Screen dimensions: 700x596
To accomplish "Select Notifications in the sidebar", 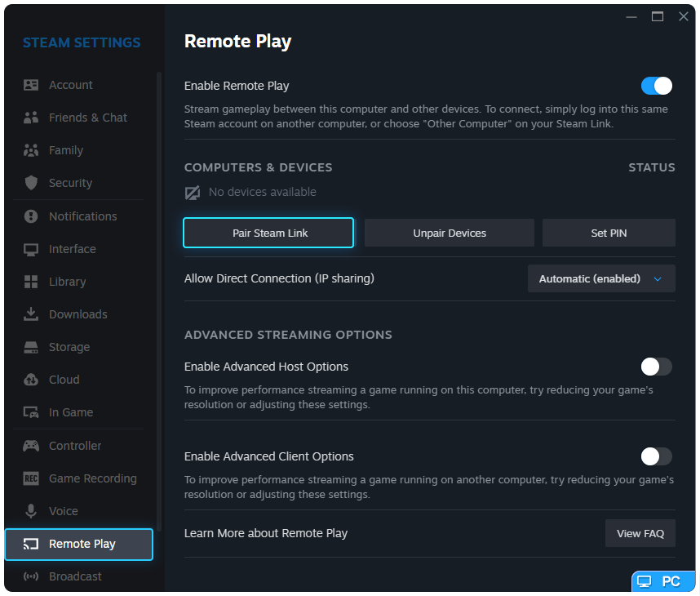I will (x=79, y=216).
